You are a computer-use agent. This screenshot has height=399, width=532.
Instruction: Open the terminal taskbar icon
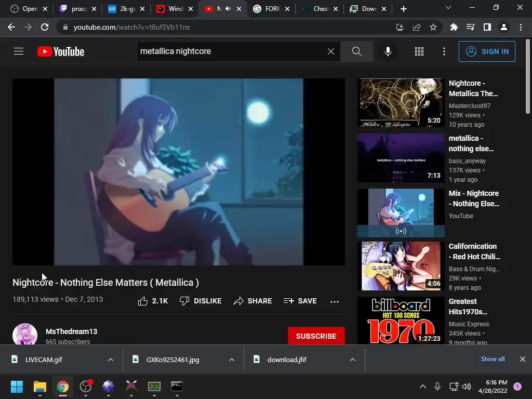[177, 386]
